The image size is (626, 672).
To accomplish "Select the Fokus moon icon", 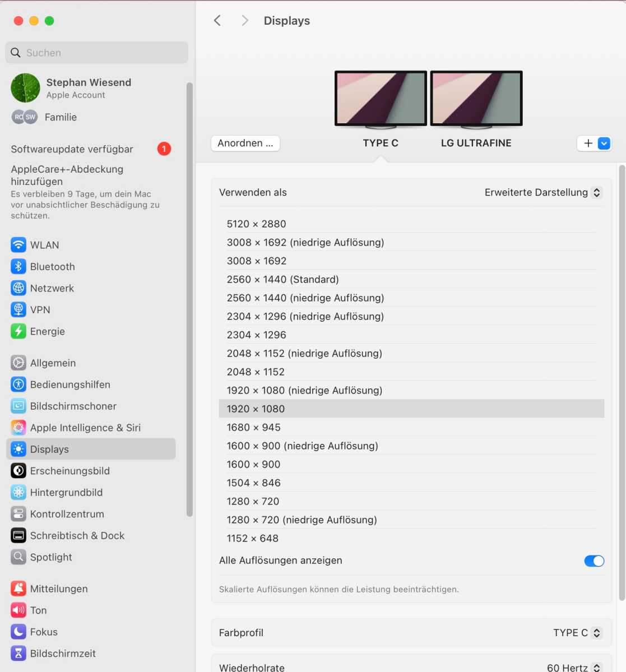I will (x=18, y=632).
